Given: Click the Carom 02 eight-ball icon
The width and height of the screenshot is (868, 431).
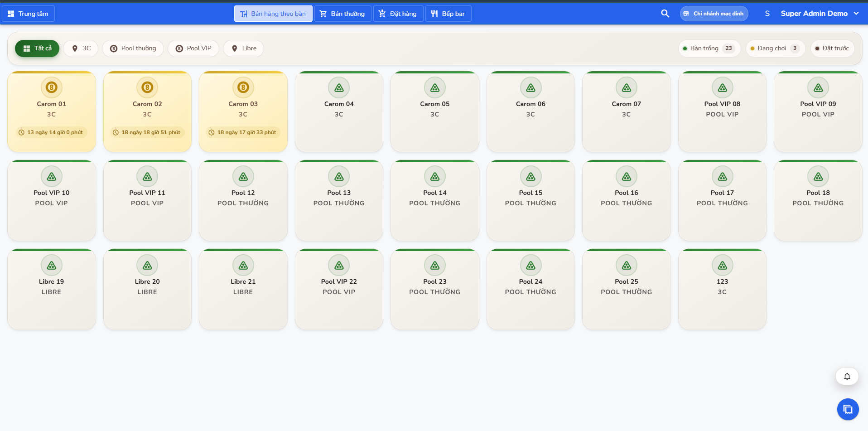Looking at the screenshot, I should [x=147, y=87].
